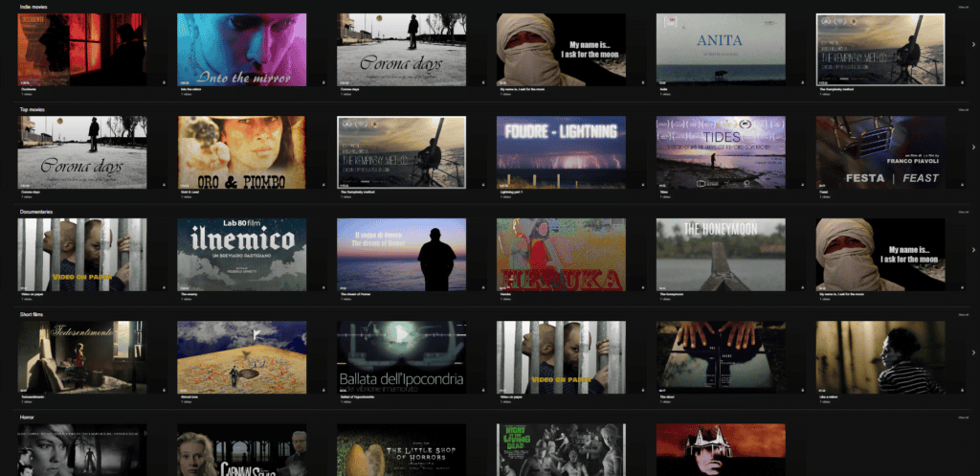Play Foudre - Lightning from Top movies
Viewport: 980px width, 476px height.
(x=561, y=150)
